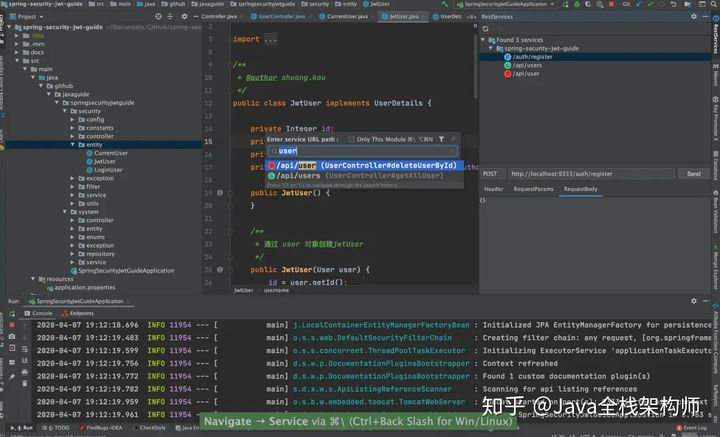This screenshot has width=720, height=437.
Task: Click the Debug bug icon in top toolbar
Action: 577,4
